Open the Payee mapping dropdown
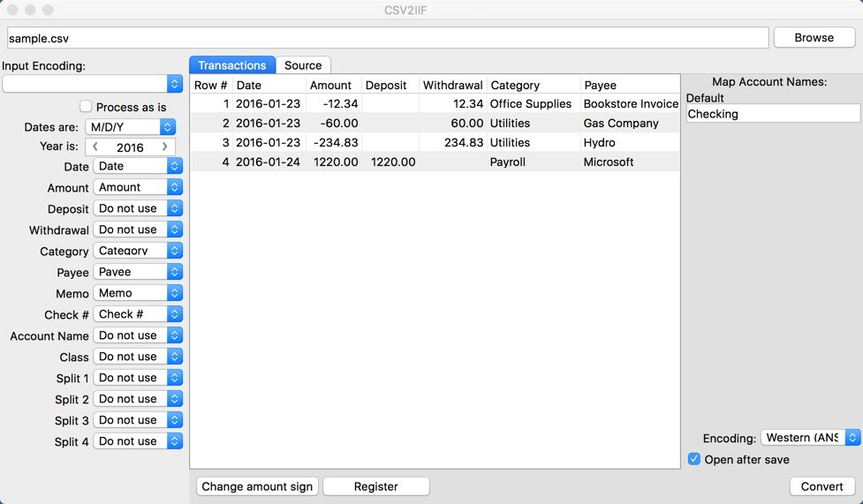The width and height of the screenshot is (863, 504). pyautogui.click(x=138, y=272)
